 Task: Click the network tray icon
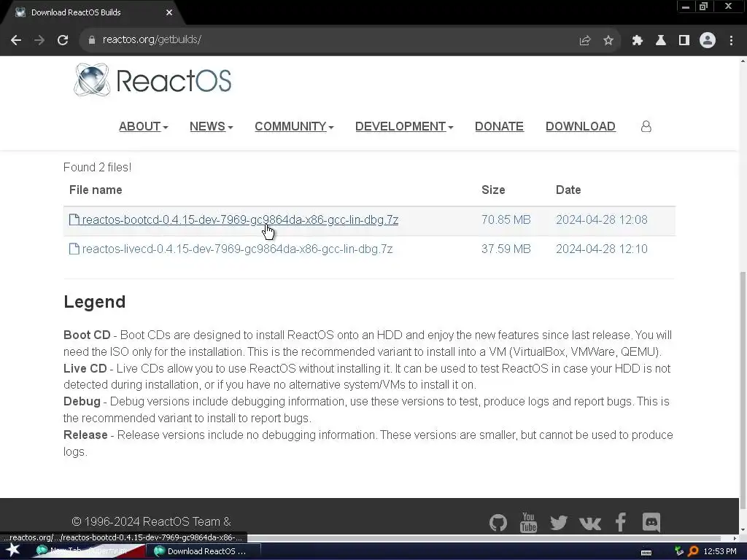(x=679, y=551)
